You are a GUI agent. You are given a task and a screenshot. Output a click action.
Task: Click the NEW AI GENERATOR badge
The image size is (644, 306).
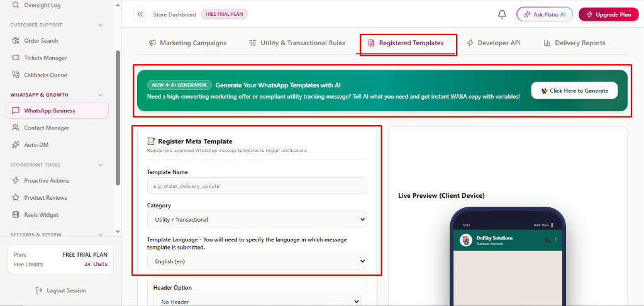coord(179,85)
